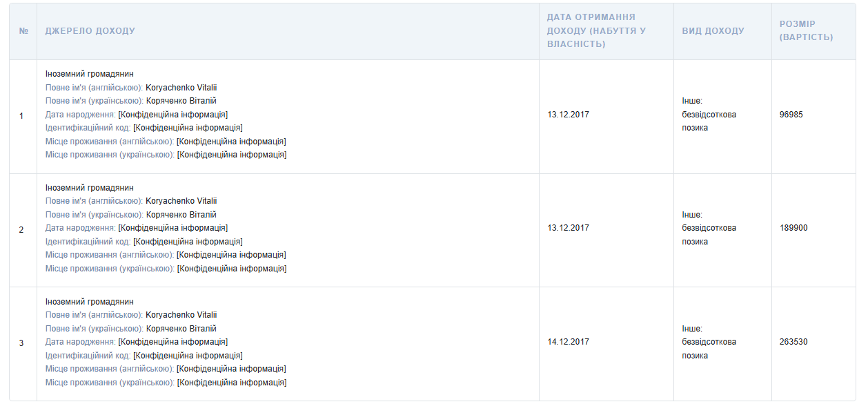Click the "Джерело доходу" column header
The image size is (868, 413).
(x=90, y=31)
